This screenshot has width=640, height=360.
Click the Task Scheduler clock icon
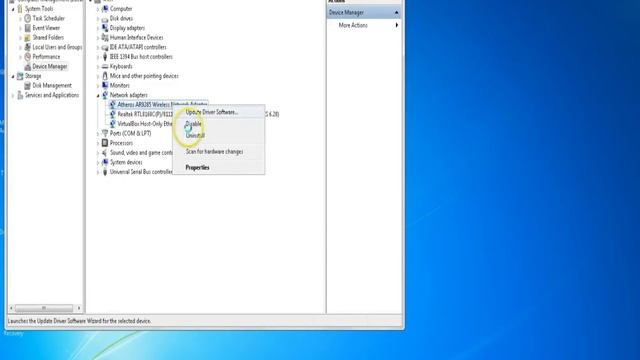(x=27, y=18)
